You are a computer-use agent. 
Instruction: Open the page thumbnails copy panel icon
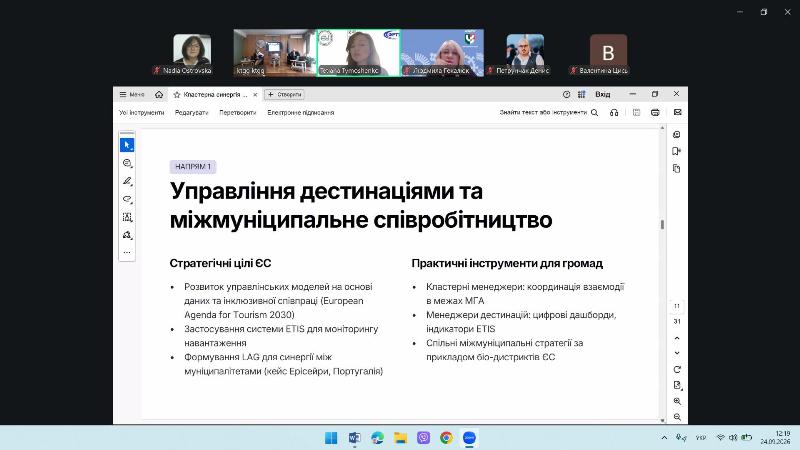pyautogui.click(x=677, y=169)
